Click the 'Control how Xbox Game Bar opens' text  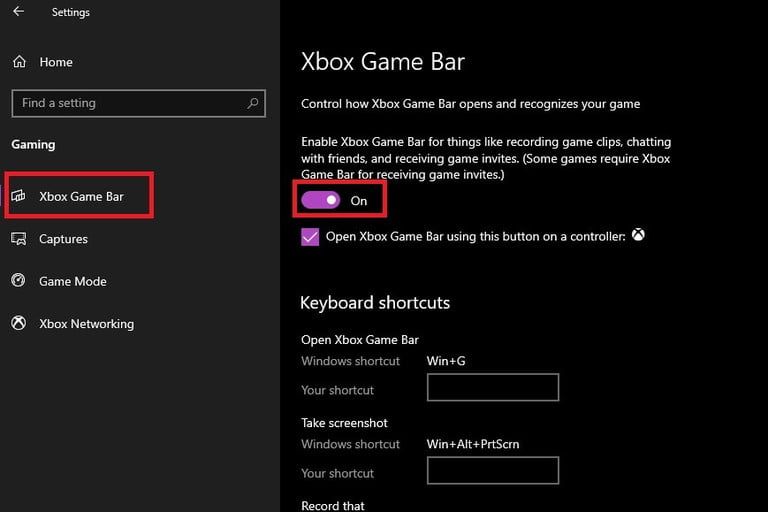[471, 104]
